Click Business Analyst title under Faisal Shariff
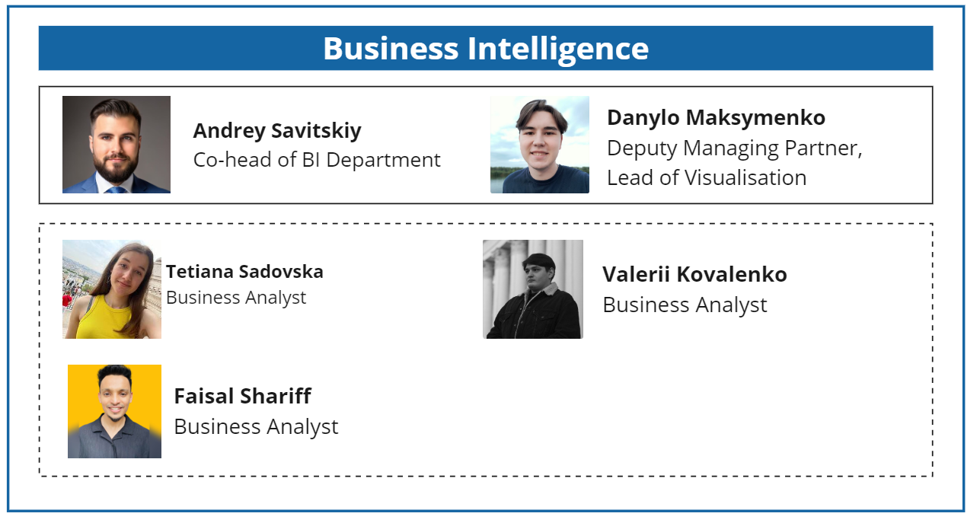The height and width of the screenshot is (523, 980). coord(256,426)
